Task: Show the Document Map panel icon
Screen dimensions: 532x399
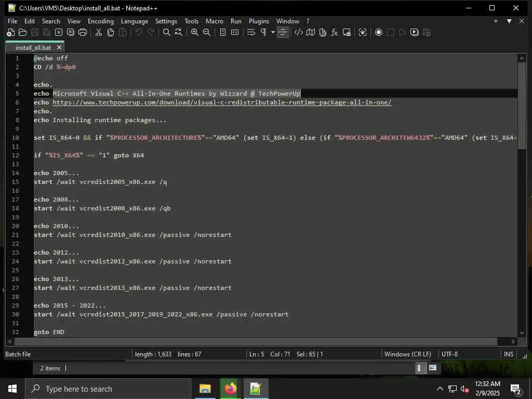Action: coord(311,33)
